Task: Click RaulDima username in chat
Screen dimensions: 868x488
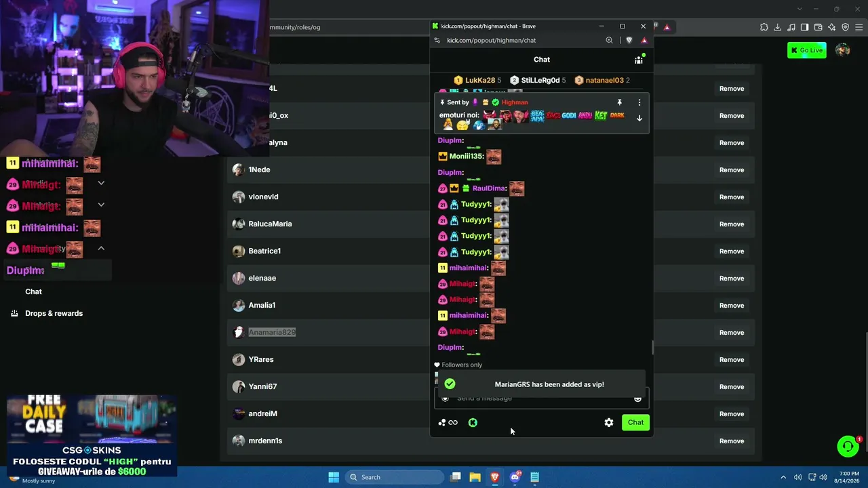Action: (489, 188)
